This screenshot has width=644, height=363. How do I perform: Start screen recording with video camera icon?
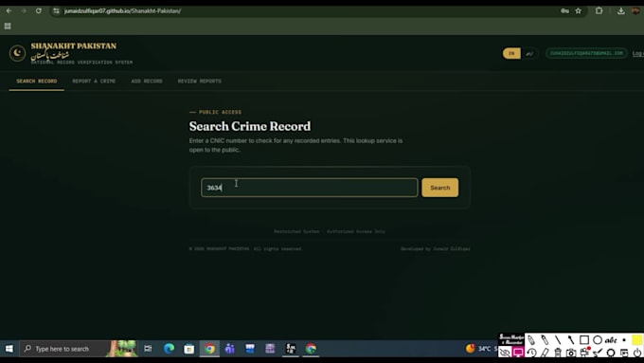pyautogui.click(x=584, y=352)
